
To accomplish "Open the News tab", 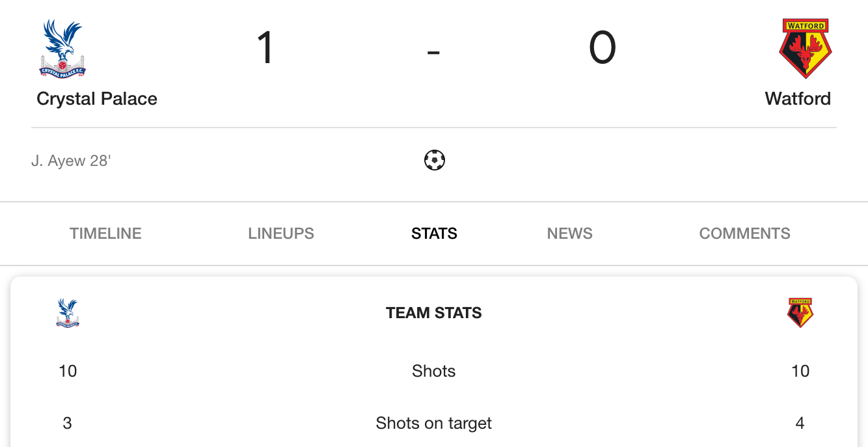I will [x=570, y=234].
